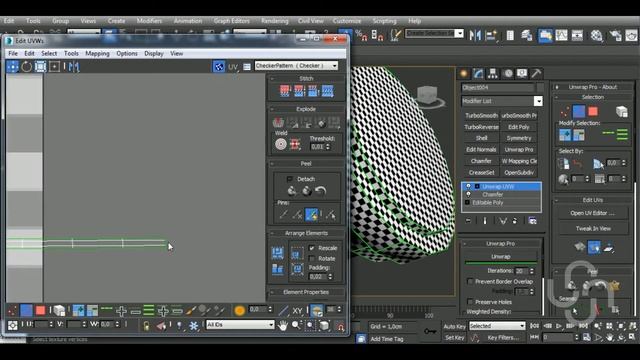
Task: Select Vertex mode in Edit UVWs bottom bar
Action: (12, 311)
